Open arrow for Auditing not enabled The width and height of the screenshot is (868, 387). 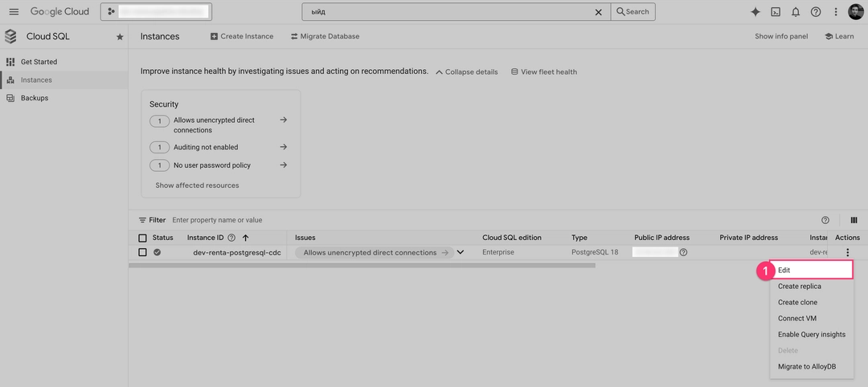click(284, 147)
